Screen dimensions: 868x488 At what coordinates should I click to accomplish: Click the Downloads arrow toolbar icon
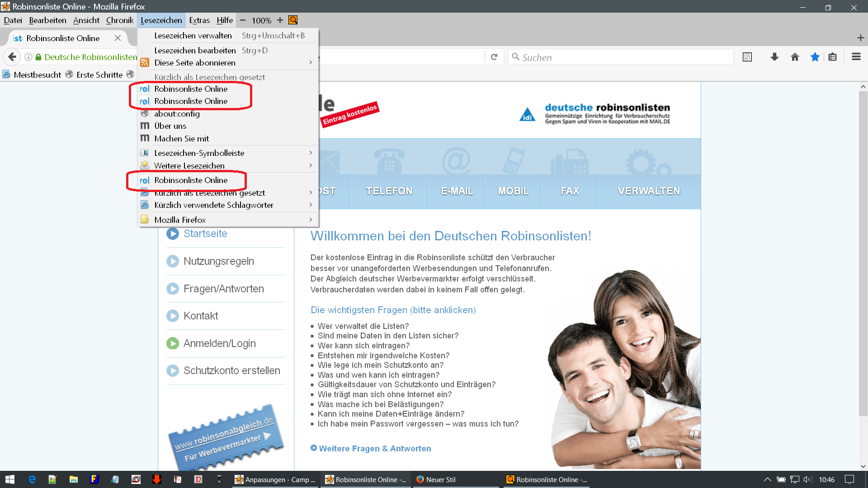point(774,57)
